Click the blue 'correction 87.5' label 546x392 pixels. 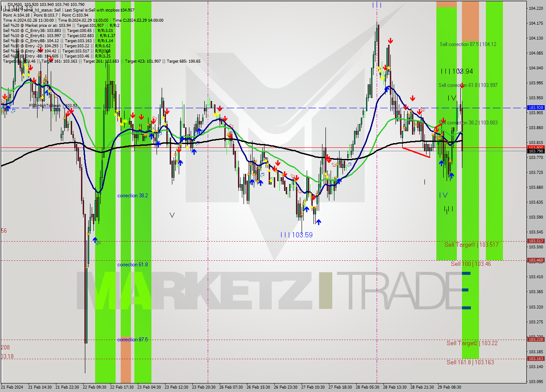133,340
